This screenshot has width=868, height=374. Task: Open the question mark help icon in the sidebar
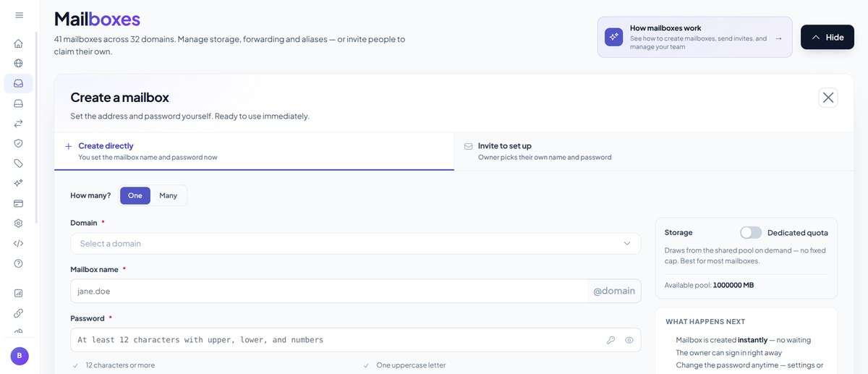pyautogui.click(x=19, y=263)
